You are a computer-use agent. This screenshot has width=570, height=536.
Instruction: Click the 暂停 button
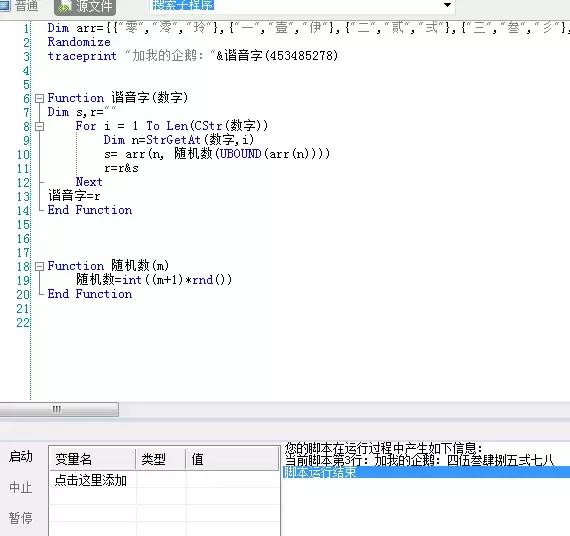(21, 518)
